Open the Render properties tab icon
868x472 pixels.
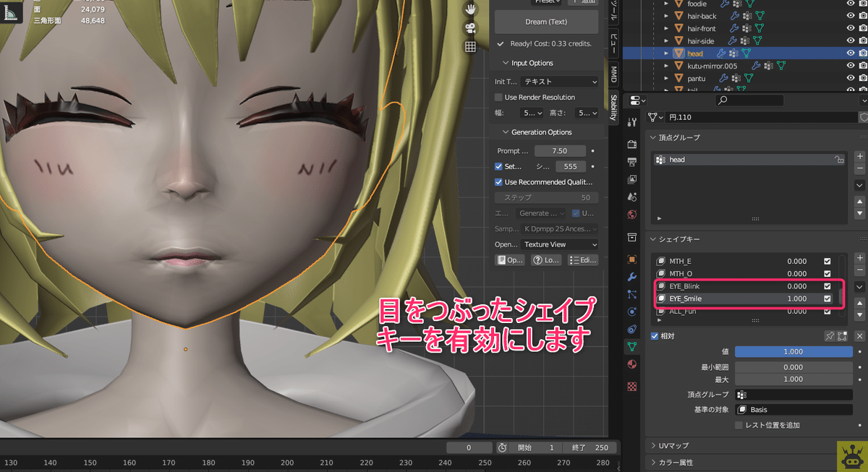click(632, 144)
